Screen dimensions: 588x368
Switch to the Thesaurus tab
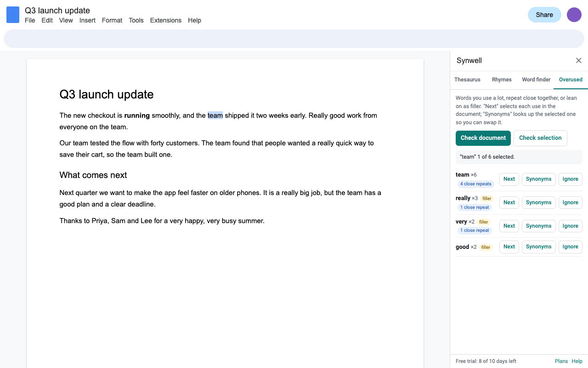(x=467, y=80)
